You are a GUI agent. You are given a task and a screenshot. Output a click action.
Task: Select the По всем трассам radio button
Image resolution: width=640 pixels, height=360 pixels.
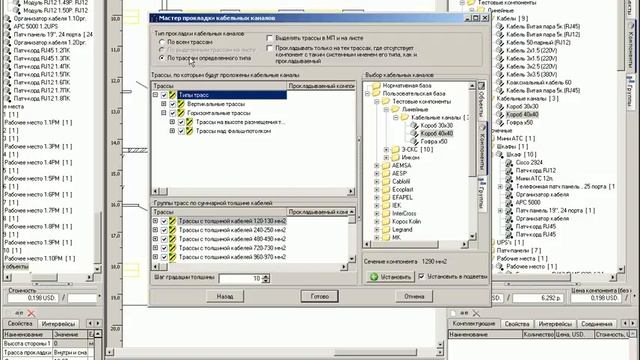[162, 42]
